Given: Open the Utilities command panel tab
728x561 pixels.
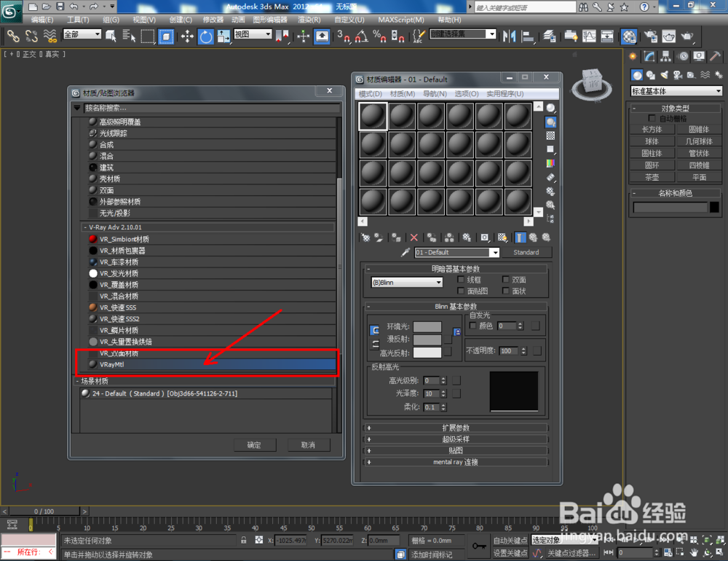Looking at the screenshot, I should pos(715,57).
